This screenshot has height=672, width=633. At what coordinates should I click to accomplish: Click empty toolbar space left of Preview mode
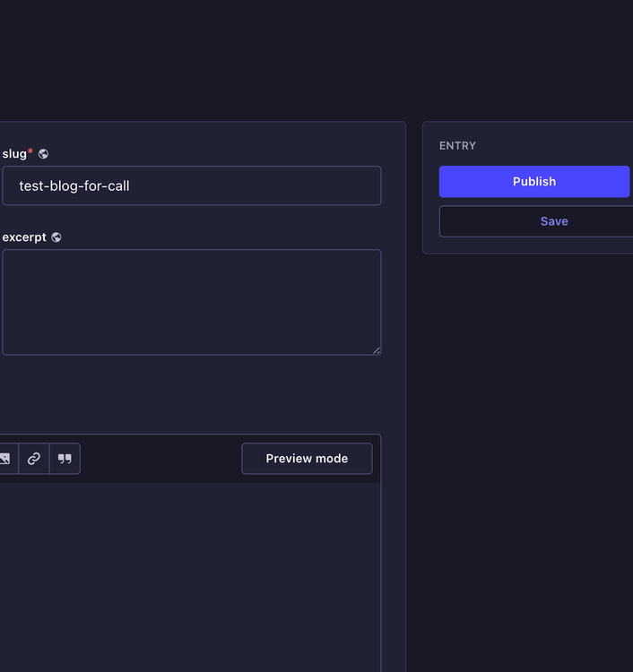click(161, 459)
